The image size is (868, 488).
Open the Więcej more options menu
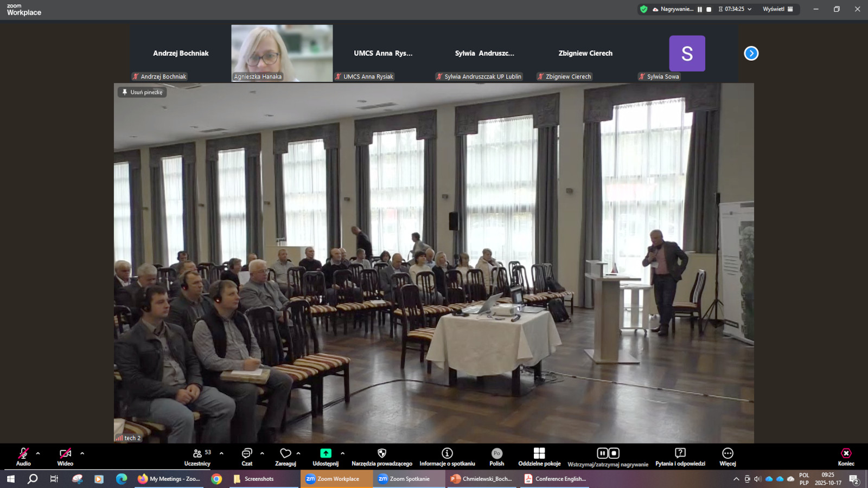click(727, 456)
